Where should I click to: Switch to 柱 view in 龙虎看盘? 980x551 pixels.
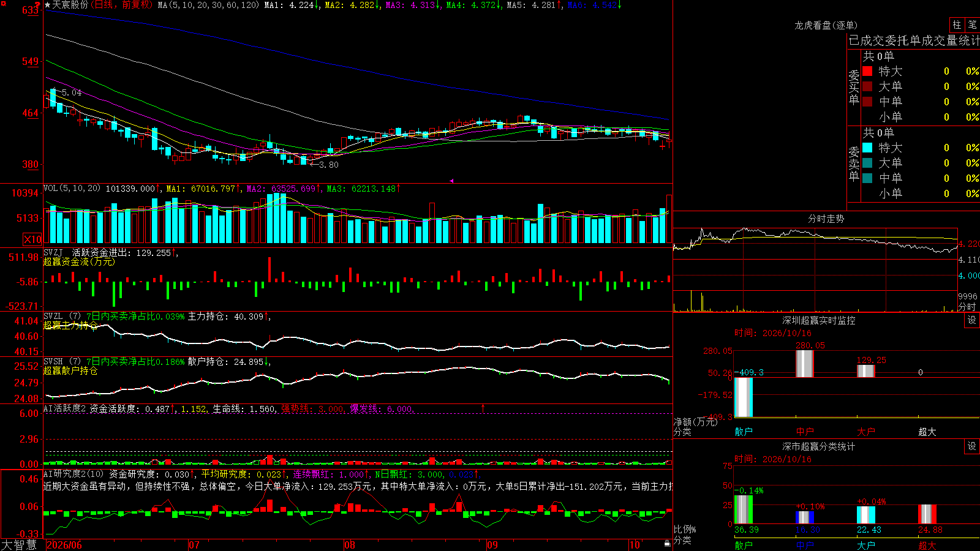[957, 24]
